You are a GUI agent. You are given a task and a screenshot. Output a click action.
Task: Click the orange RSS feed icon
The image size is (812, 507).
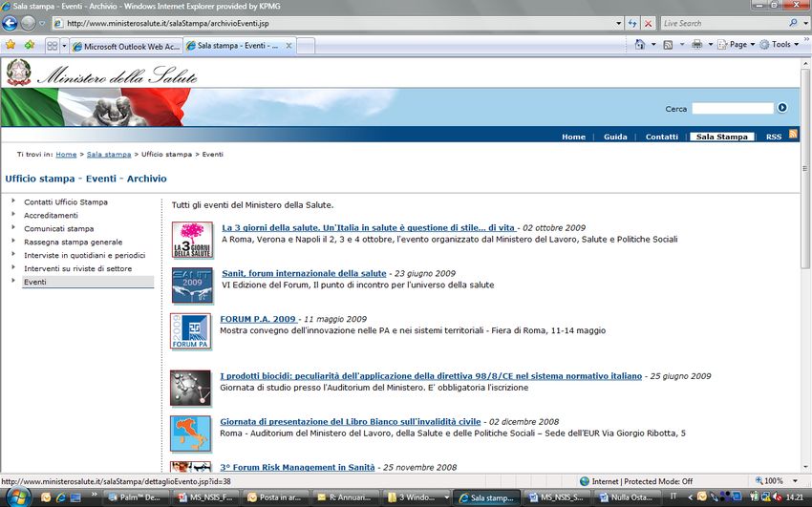[x=793, y=136]
